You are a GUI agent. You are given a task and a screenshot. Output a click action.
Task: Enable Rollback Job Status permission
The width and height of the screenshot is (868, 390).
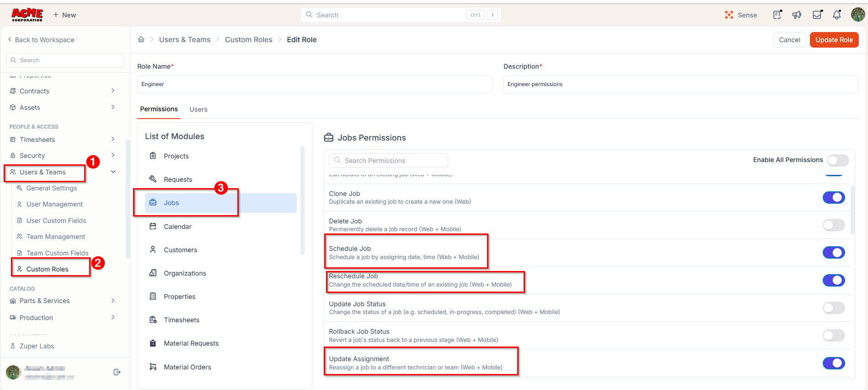point(834,335)
